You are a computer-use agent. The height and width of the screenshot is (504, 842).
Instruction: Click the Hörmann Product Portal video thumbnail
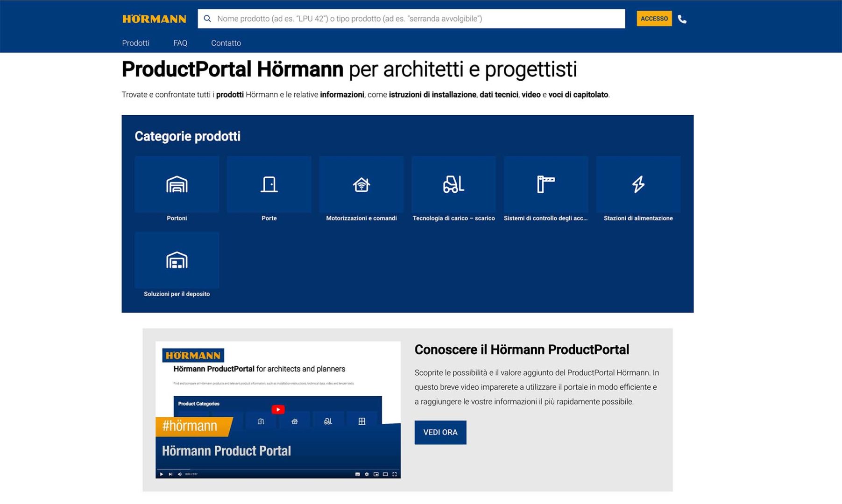(278, 410)
